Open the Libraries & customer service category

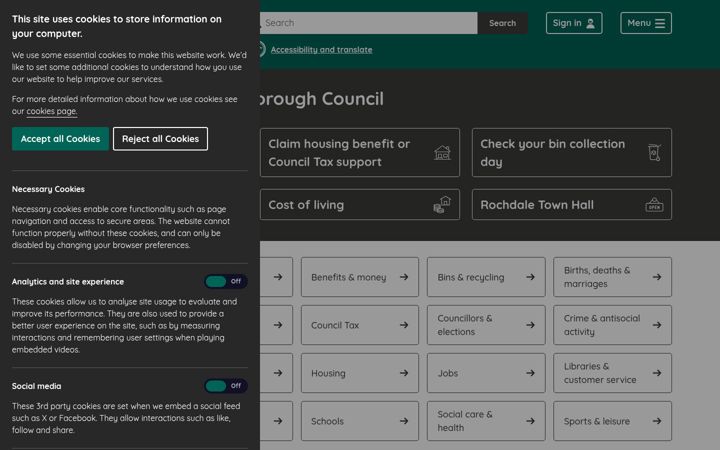point(612,373)
